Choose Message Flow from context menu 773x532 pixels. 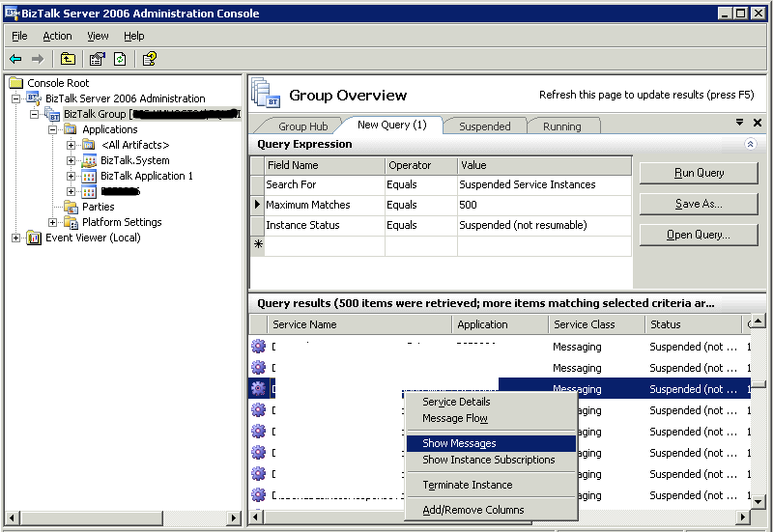tap(491, 418)
